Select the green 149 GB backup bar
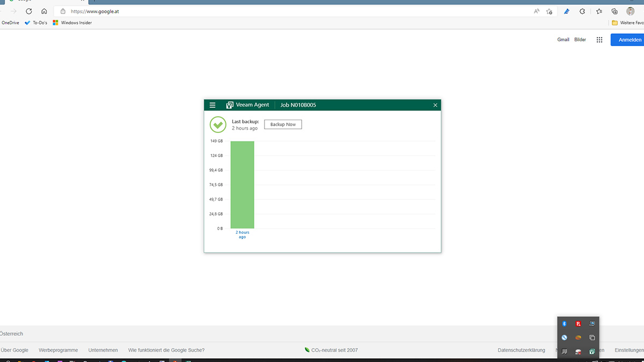Screen dimensions: 644x362 243,185
